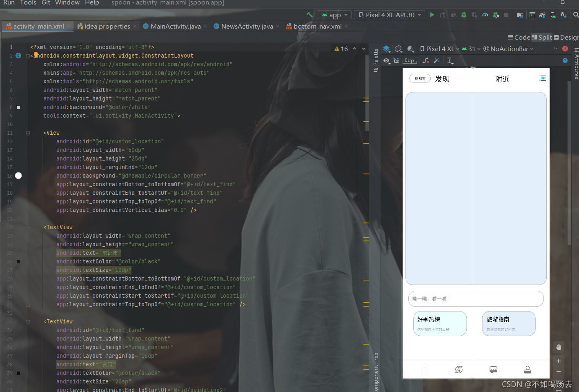Click the chat bubble icon in preview nav
The image size is (579, 392).
point(493,370)
